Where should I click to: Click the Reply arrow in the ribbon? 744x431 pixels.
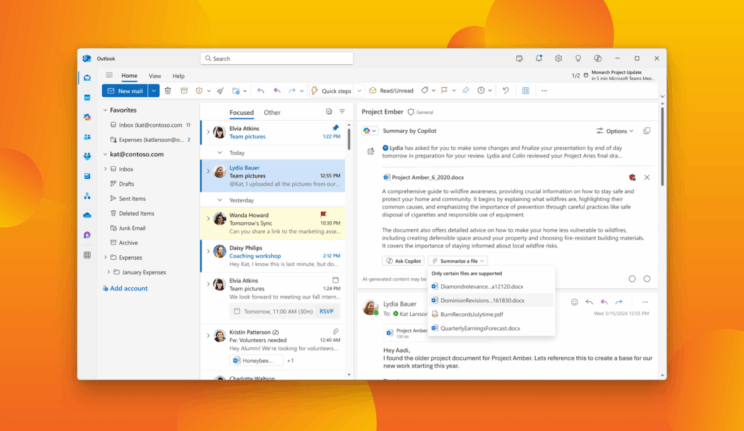(x=260, y=91)
